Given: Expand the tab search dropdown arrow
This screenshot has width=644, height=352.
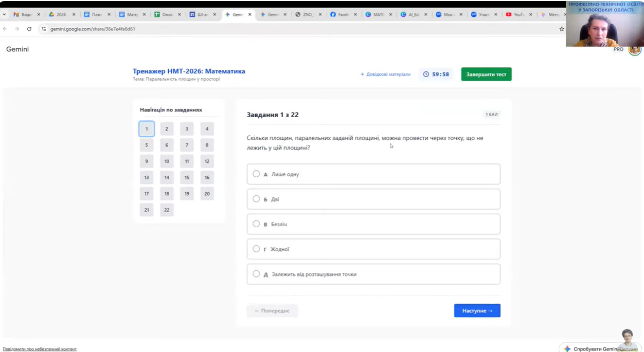Looking at the screenshot, I should coord(4,14).
